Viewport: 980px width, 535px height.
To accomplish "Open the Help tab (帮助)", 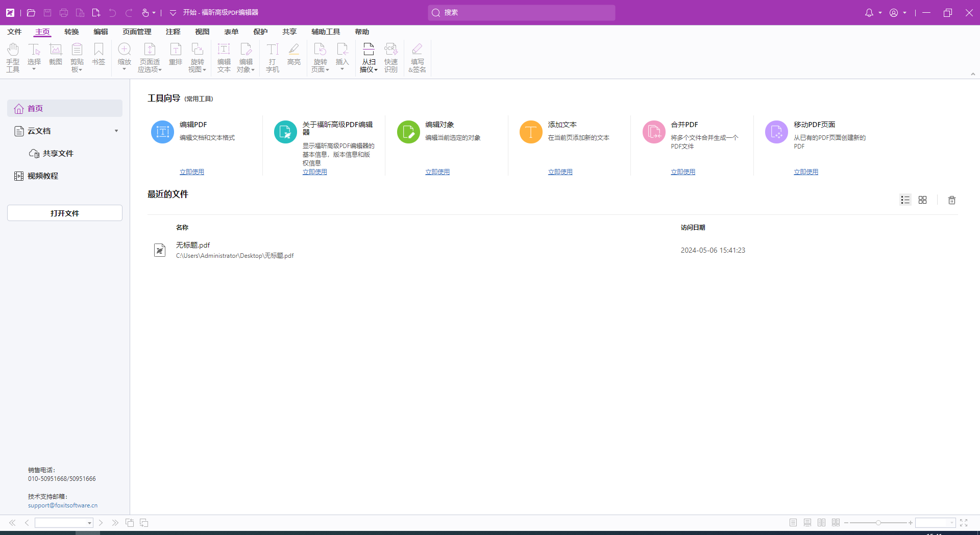I will (x=362, y=32).
